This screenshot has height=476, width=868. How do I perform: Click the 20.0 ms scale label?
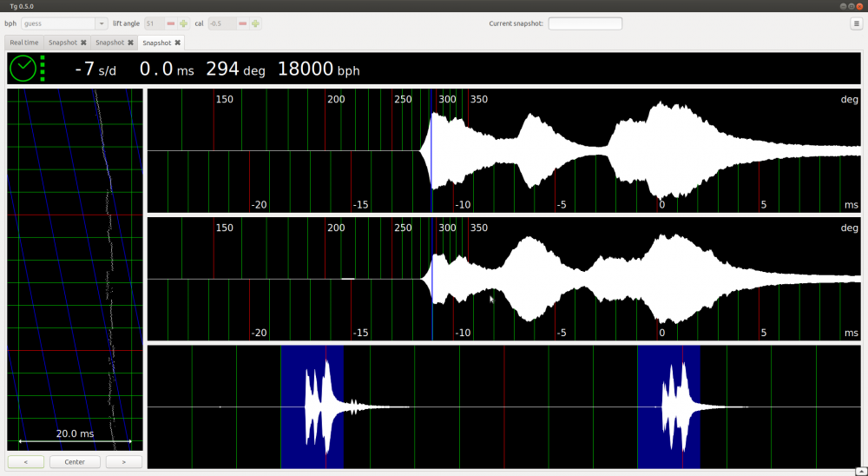coord(75,433)
